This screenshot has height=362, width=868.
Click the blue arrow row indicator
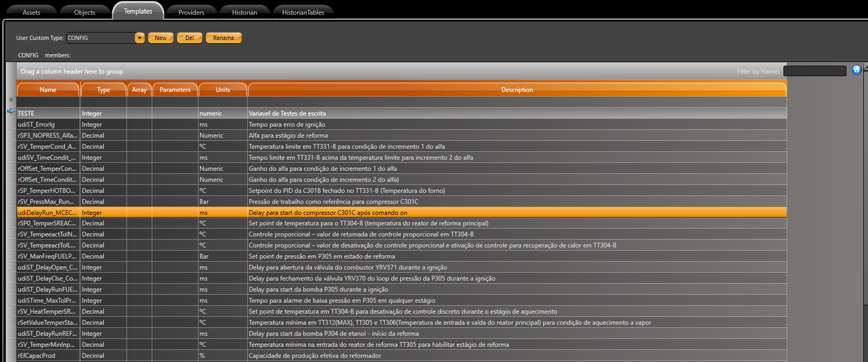pos(11,111)
